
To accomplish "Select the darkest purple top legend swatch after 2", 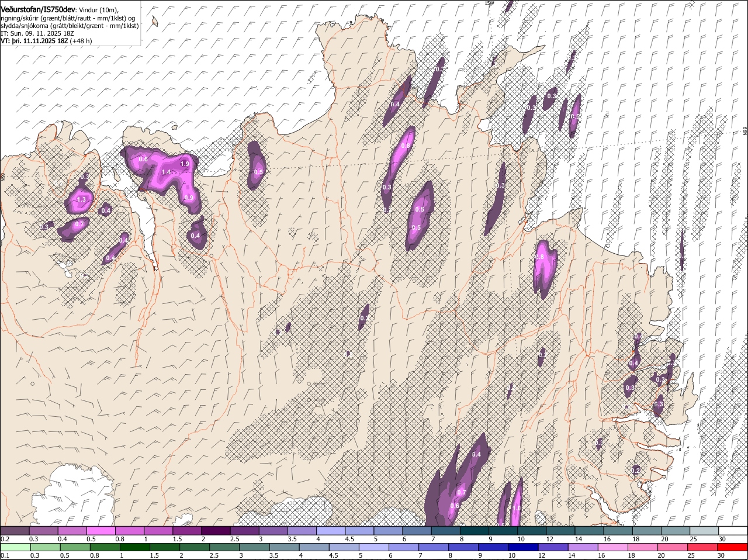I will tap(216, 530).
